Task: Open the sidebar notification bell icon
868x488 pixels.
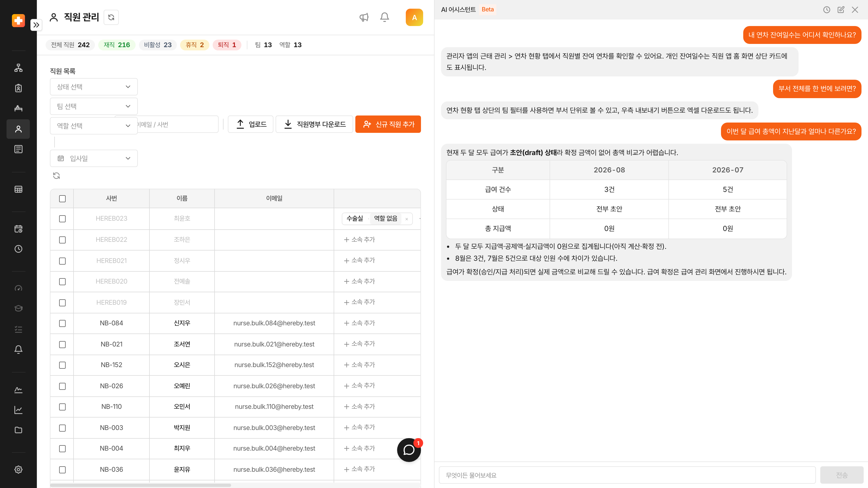Action: (18, 349)
